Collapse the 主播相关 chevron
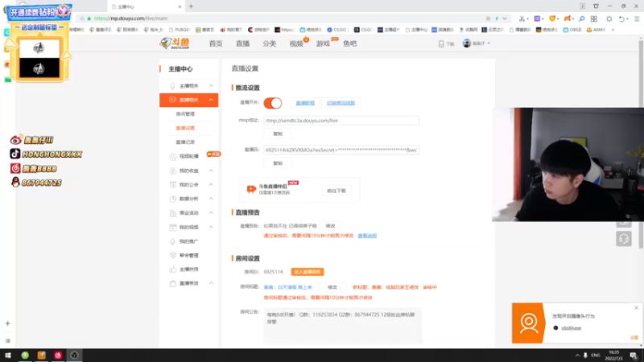Screen dimensions: 644x362 [211, 86]
